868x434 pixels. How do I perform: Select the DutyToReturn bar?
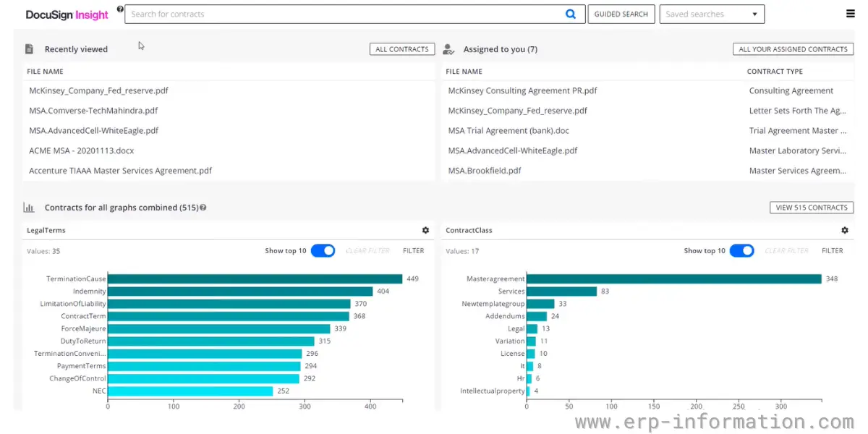coord(211,341)
